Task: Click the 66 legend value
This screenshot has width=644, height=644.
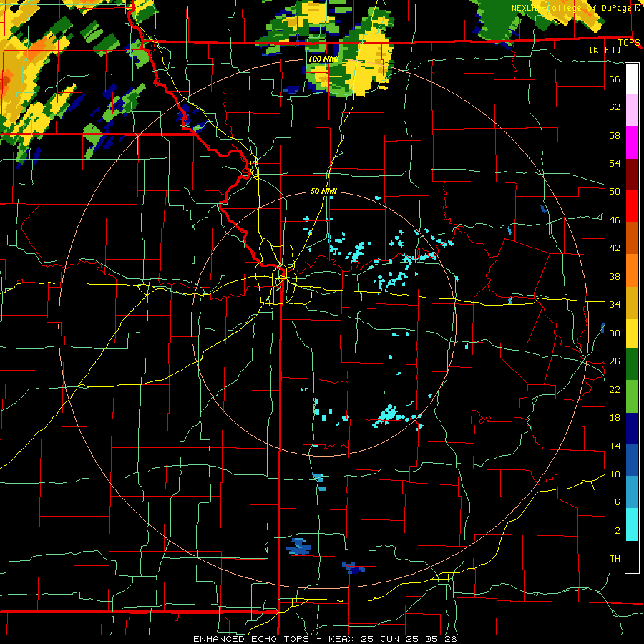Action: point(615,79)
